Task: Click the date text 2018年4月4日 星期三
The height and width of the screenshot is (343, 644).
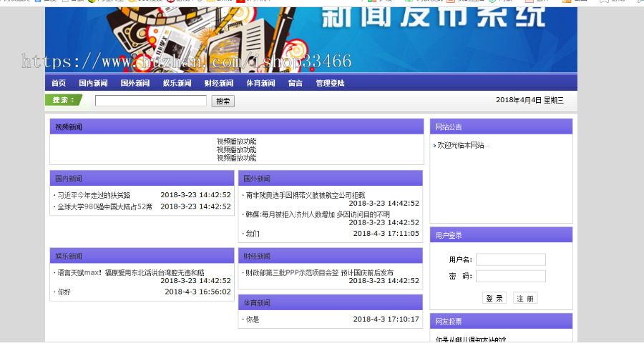Action: 530,100
